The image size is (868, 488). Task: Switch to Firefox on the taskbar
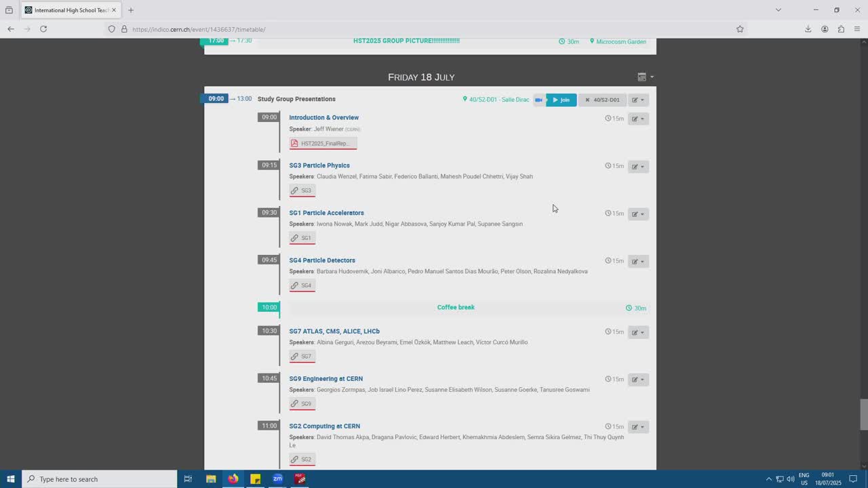233,479
